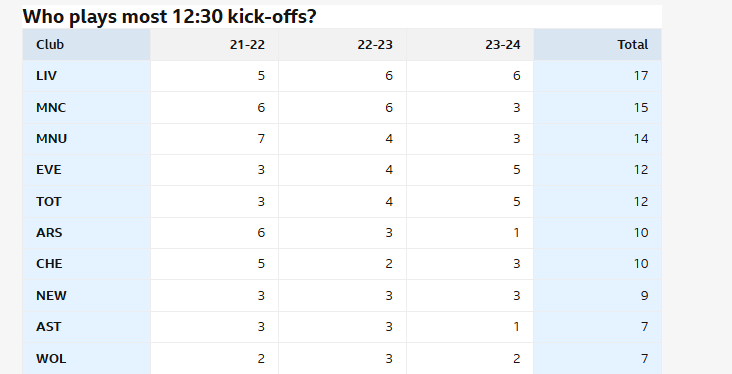This screenshot has width=732, height=374.
Task: Click the table title about 12:30 kick-offs
Action: pyautogui.click(x=169, y=17)
